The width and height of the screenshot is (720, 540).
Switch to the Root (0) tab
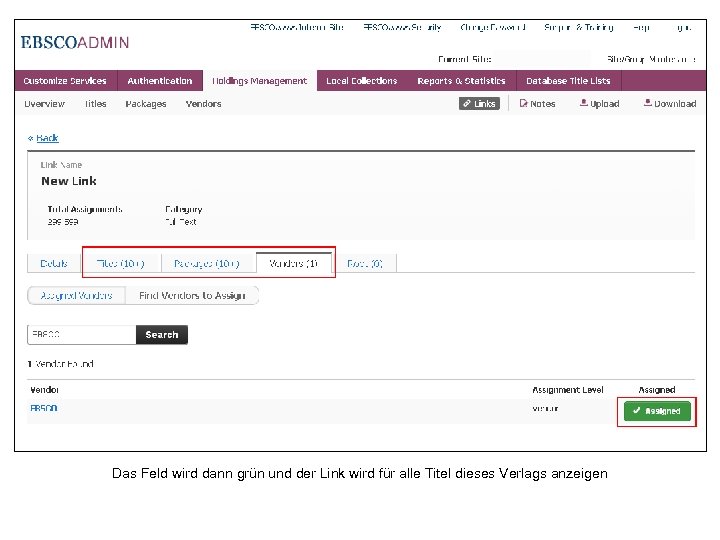coord(365,264)
